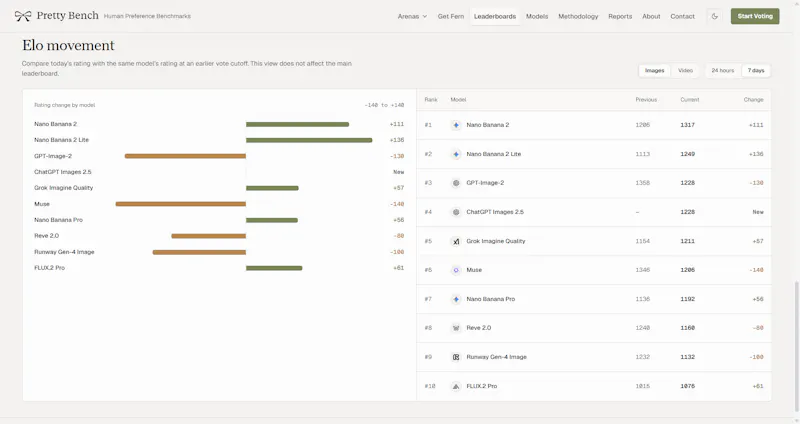Open Methodology nav item
This screenshot has width=800, height=424.
tap(578, 16)
